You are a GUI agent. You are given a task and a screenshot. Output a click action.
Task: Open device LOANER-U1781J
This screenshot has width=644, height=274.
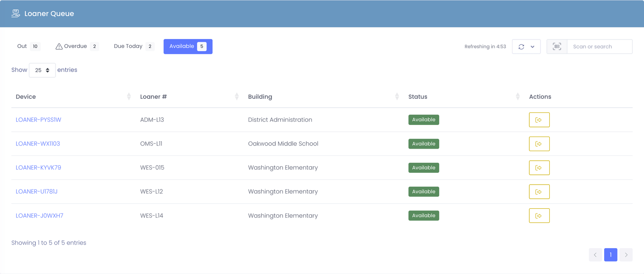click(x=37, y=191)
